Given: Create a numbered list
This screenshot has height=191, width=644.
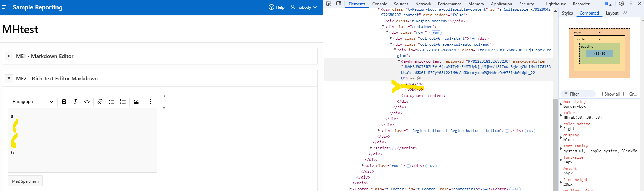Looking at the screenshot, I should point(123,102).
